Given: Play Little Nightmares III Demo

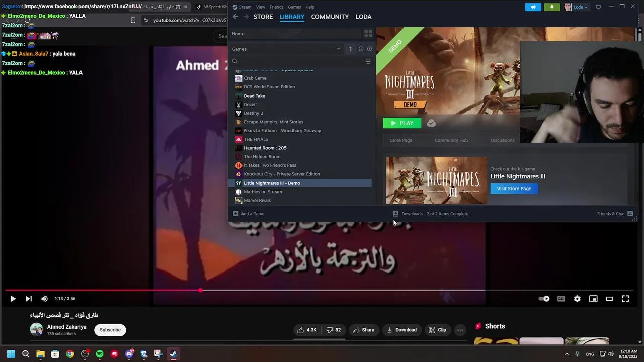Looking at the screenshot, I should point(402,123).
